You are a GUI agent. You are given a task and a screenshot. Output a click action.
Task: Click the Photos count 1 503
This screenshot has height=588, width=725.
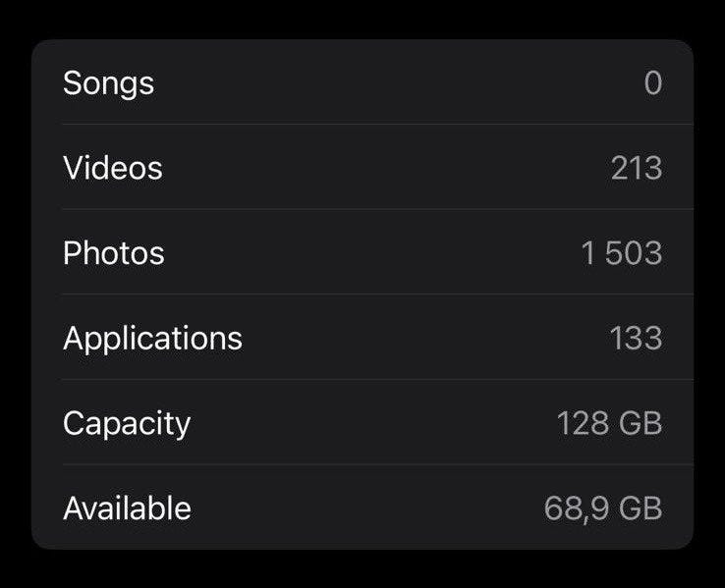[x=621, y=253]
